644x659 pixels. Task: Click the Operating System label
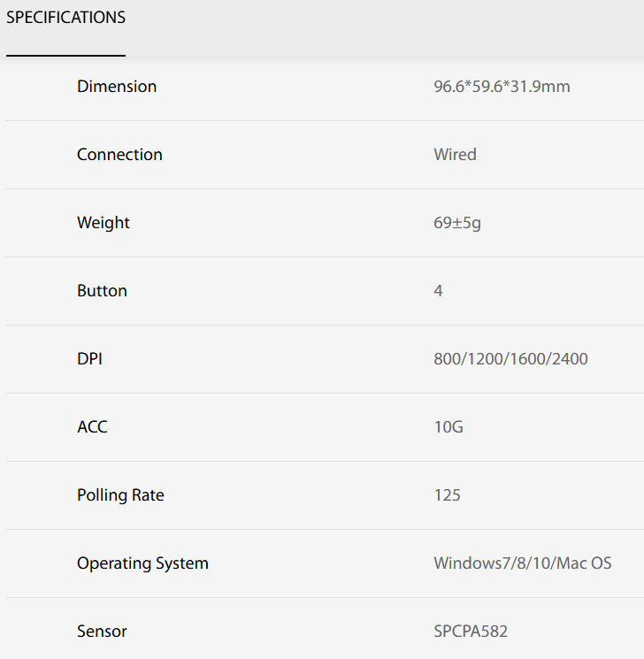click(x=142, y=563)
